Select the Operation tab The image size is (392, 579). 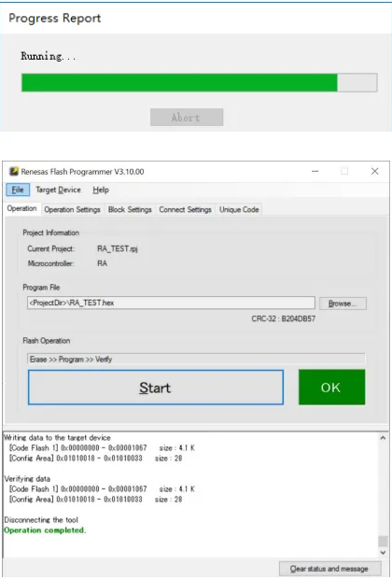21,208
